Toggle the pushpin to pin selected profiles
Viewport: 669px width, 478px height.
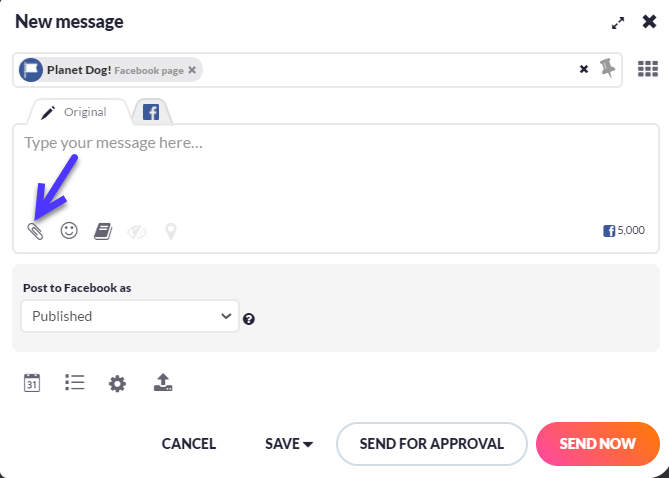[607, 68]
